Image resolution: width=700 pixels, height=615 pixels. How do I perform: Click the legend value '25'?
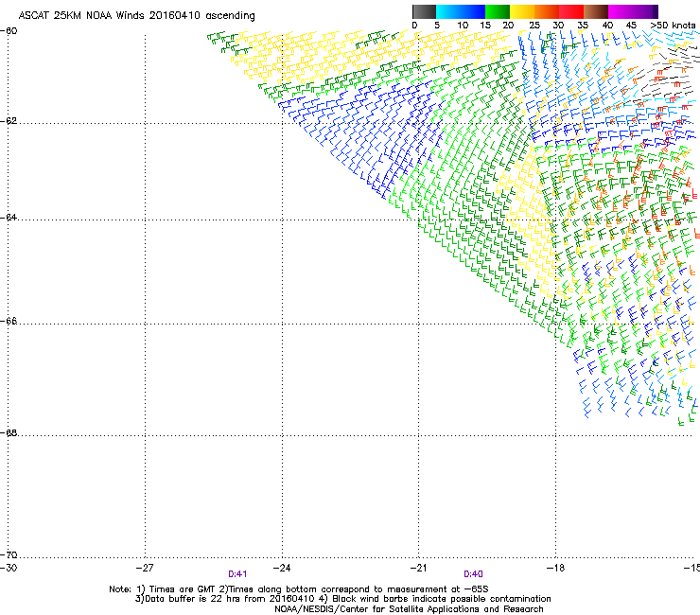click(534, 25)
